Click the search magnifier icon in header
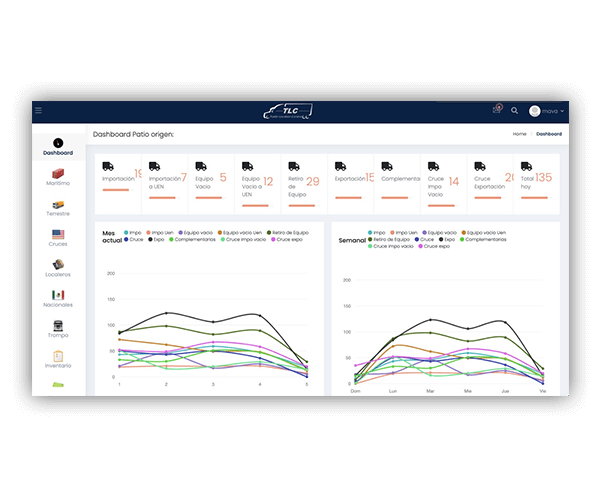 [x=515, y=111]
